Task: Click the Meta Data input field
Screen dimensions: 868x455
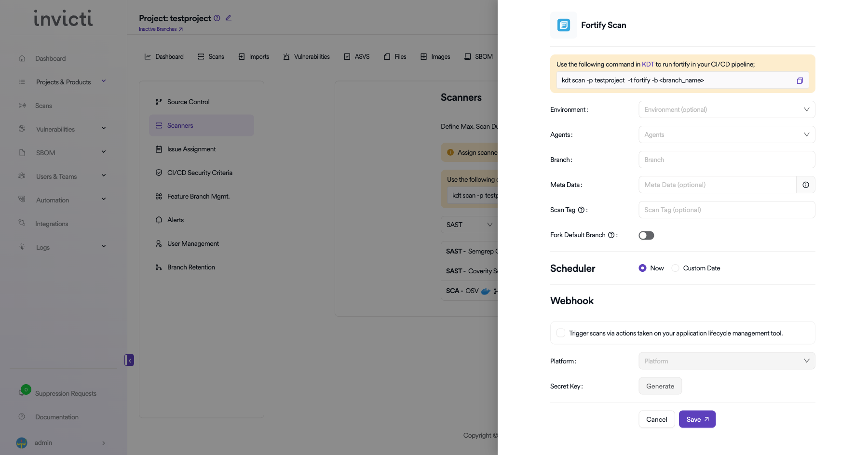Action: 718,185
